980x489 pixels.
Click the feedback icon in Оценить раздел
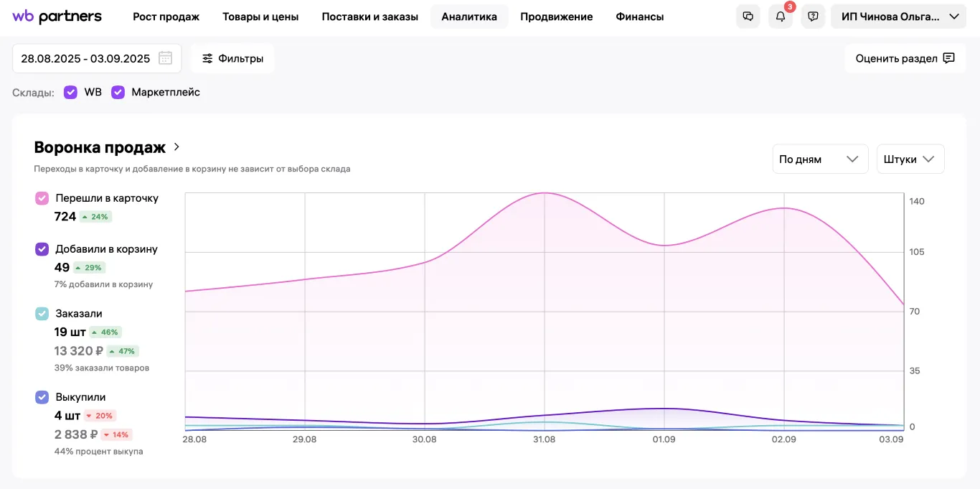pyautogui.click(x=948, y=58)
